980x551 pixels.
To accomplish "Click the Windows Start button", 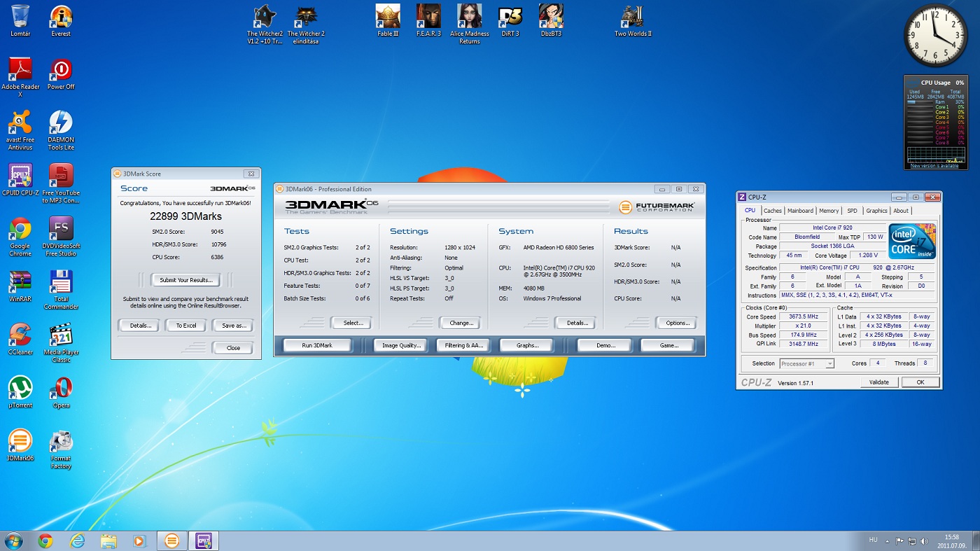I will point(13,540).
